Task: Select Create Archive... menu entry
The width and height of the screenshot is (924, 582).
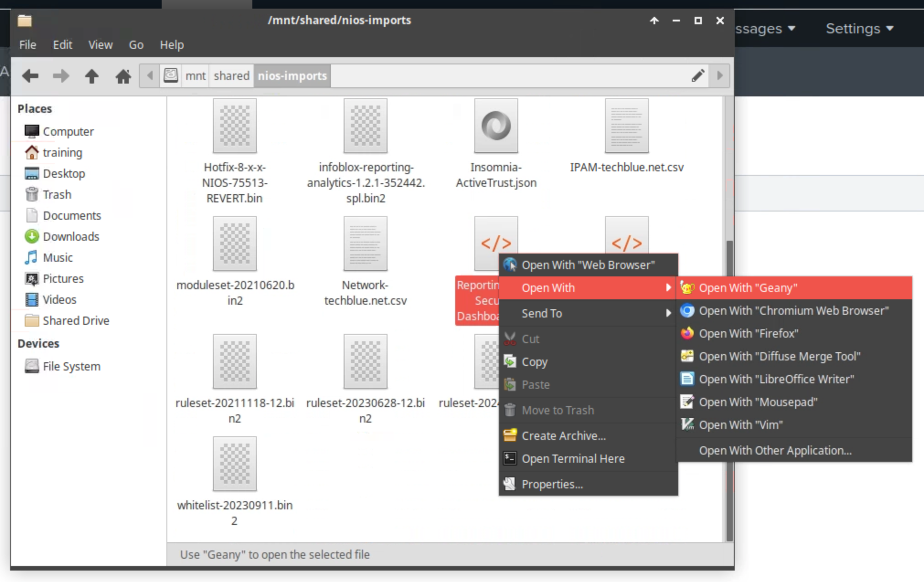Action: [563, 436]
